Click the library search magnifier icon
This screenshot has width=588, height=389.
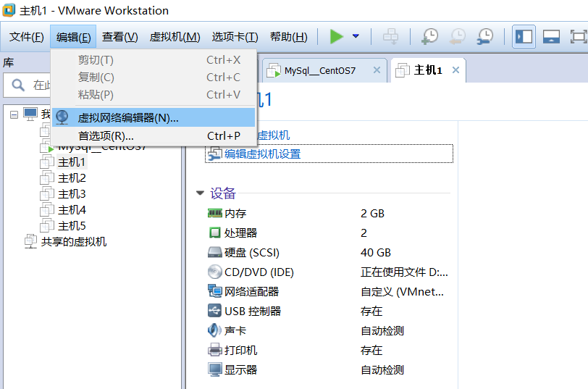[18, 85]
